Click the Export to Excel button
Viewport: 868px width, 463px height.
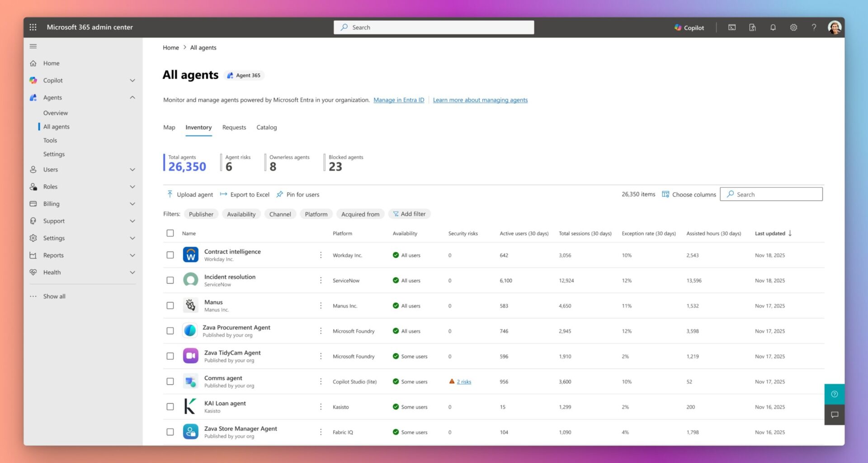[245, 194]
